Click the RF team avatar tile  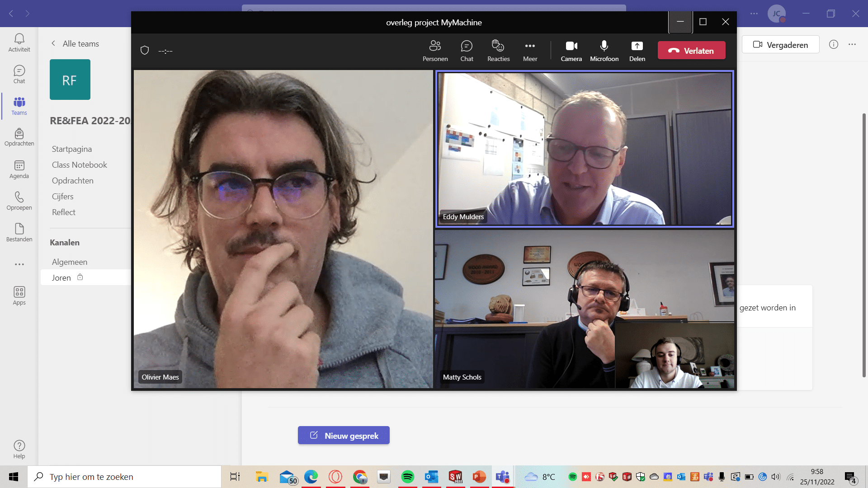(x=70, y=80)
